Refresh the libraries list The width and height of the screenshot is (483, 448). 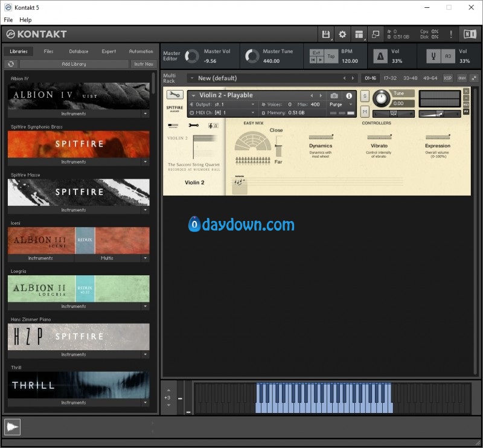pyautogui.click(x=11, y=64)
